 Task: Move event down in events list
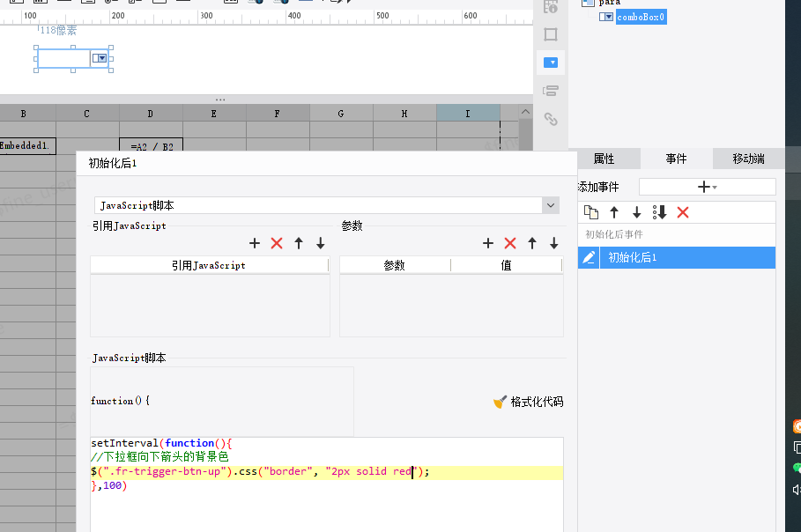point(636,212)
